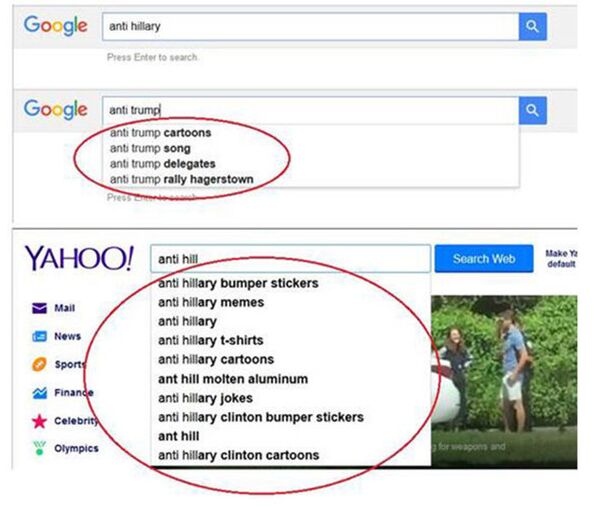The width and height of the screenshot is (600, 507).
Task: Select suggestion "anti hillary memes"
Action: (x=211, y=302)
